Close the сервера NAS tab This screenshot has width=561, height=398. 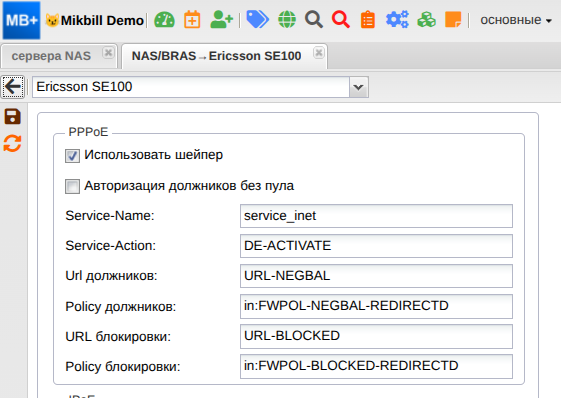click(x=108, y=53)
